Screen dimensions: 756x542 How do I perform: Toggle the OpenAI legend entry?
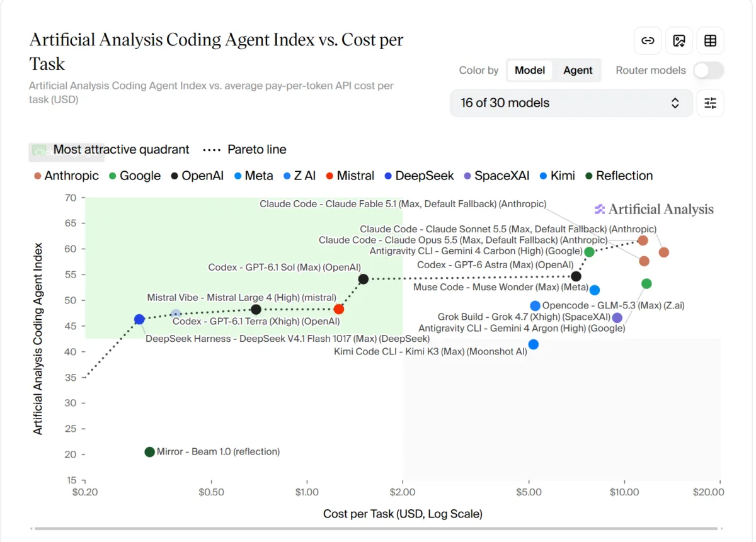click(197, 176)
